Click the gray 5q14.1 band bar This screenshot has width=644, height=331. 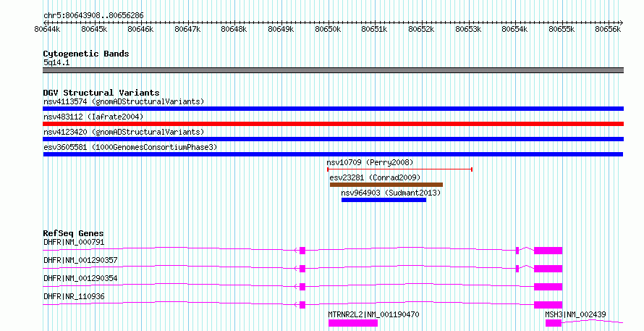(x=333, y=70)
